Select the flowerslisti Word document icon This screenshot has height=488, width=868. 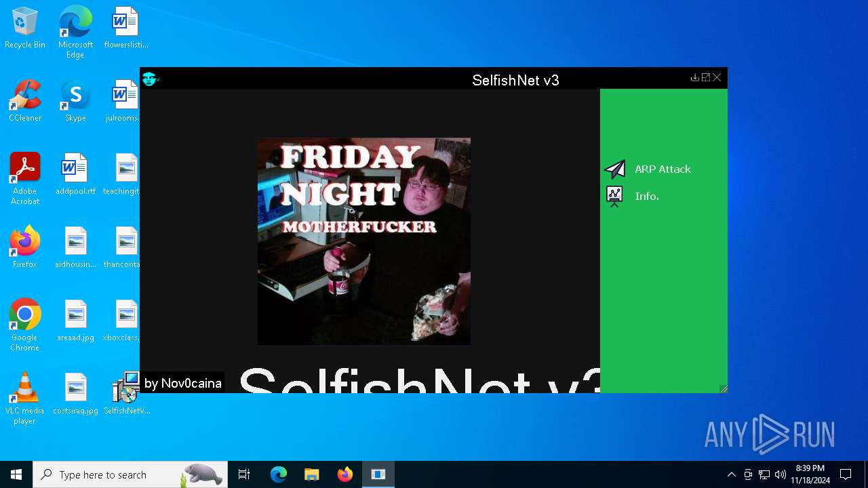pos(126,29)
